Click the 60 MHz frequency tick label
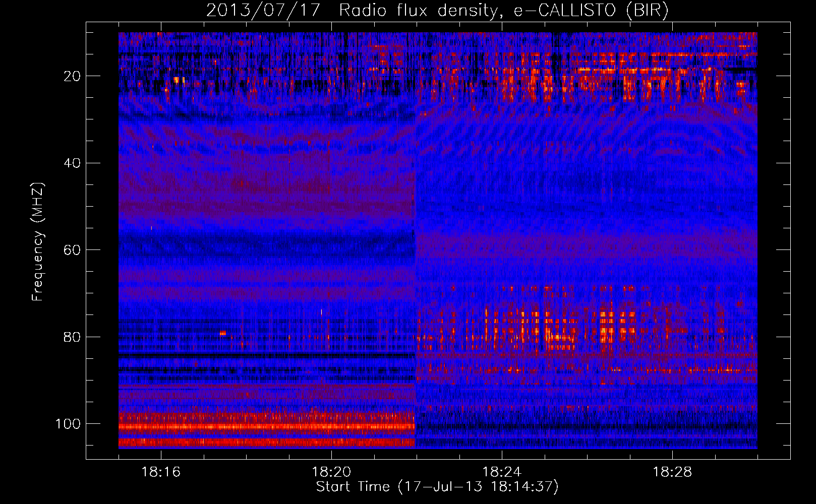The width and height of the screenshot is (816, 504). click(73, 250)
